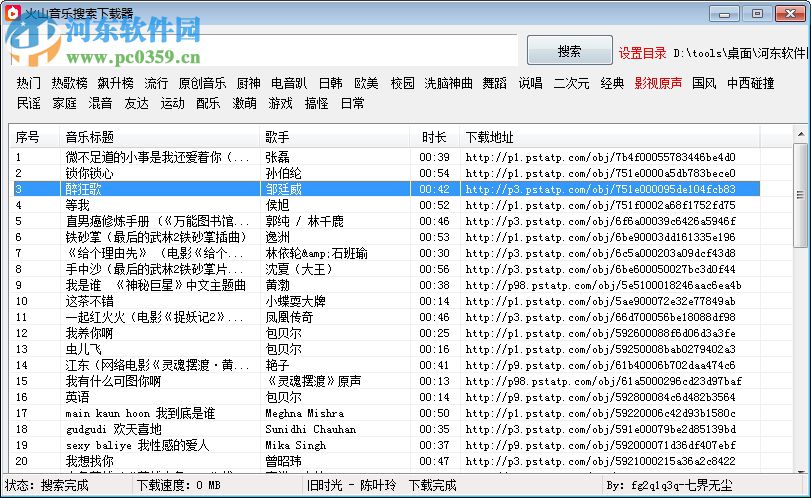This screenshot has height=498, width=811.
Task: Choose the 原创音乐 category
Action: tap(202, 83)
